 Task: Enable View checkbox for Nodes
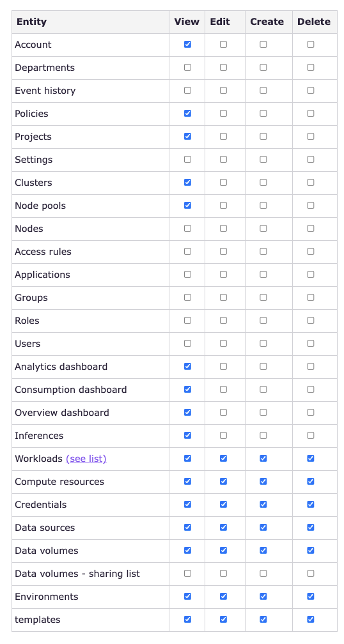[x=187, y=228]
